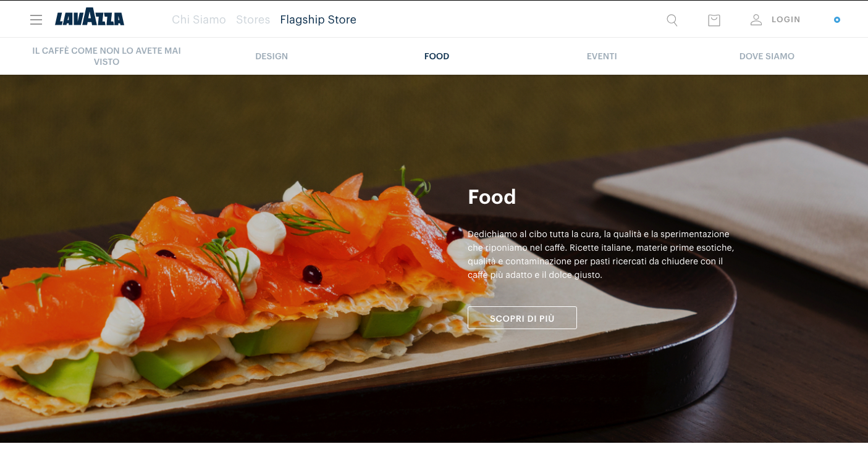
Task: Click the Lavazza logo
Action: [90, 19]
